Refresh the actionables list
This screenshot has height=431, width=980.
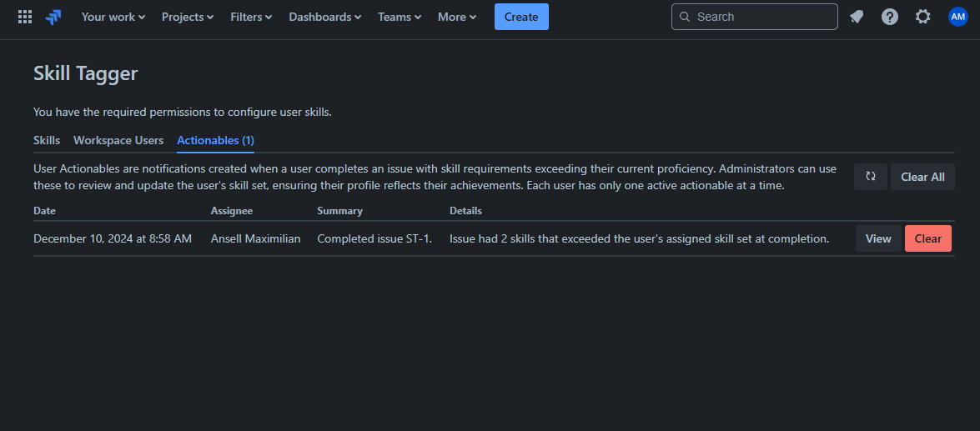click(870, 177)
